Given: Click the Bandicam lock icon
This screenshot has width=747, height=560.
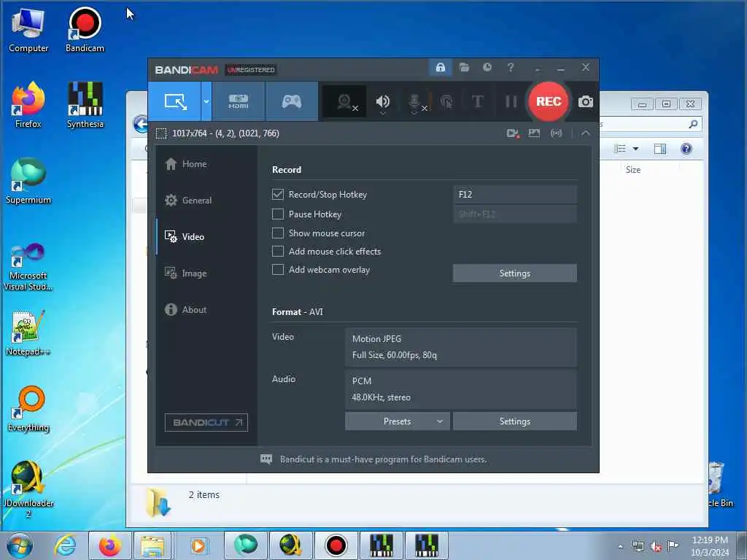Looking at the screenshot, I should pos(441,67).
